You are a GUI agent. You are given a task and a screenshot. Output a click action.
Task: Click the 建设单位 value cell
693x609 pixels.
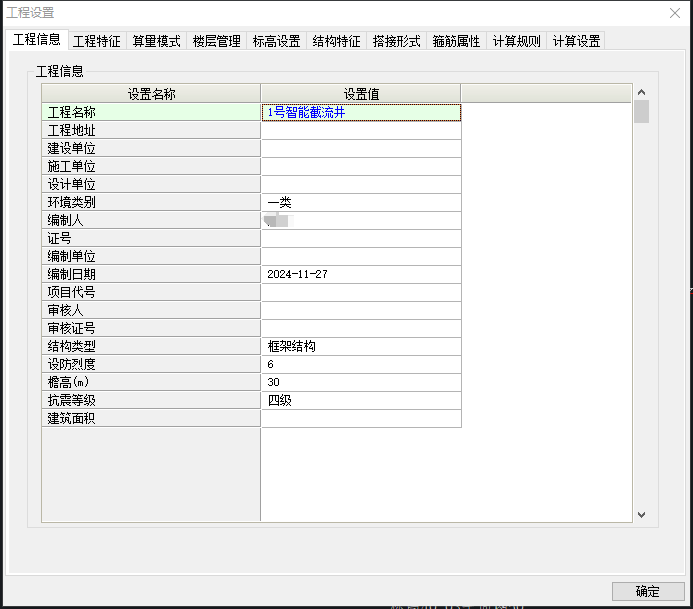tap(361, 148)
